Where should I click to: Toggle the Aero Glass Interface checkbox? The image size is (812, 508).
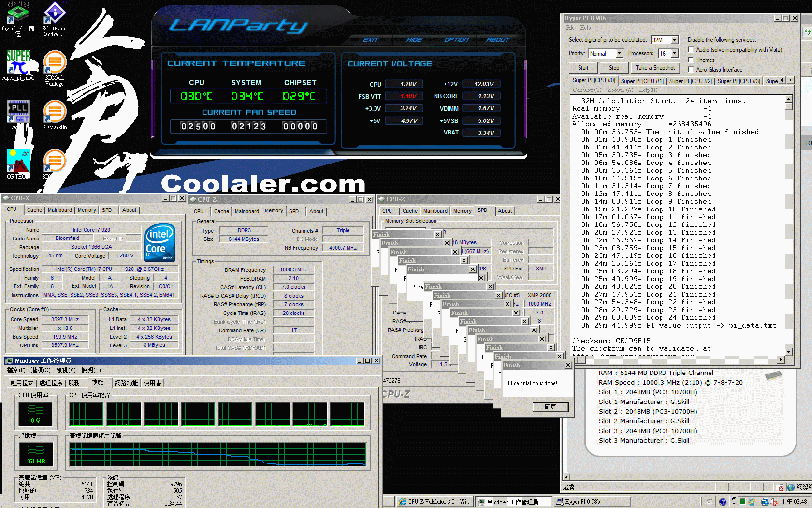(691, 69)
